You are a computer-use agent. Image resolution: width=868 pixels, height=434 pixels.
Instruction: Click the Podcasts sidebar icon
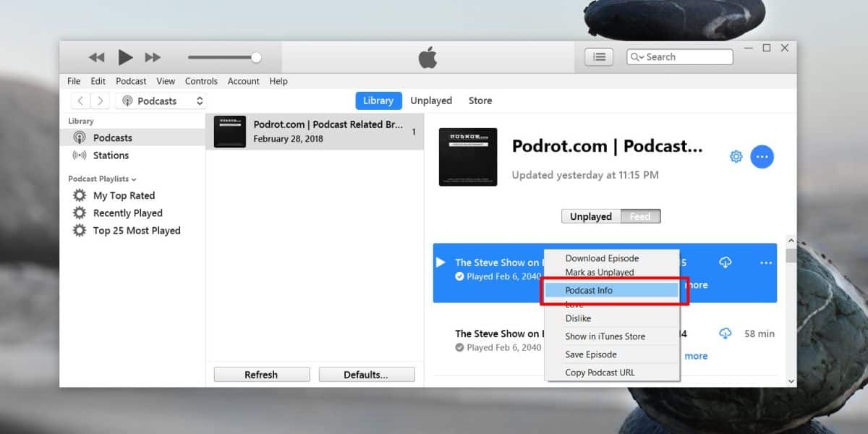click(80, 137)
